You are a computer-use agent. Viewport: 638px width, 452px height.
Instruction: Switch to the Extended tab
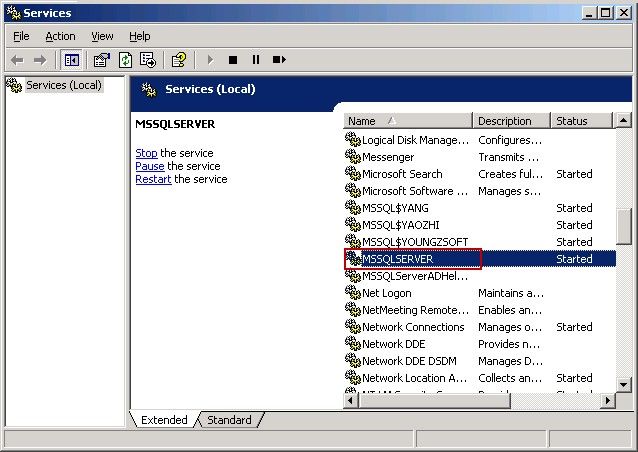[x=164, y=420]
